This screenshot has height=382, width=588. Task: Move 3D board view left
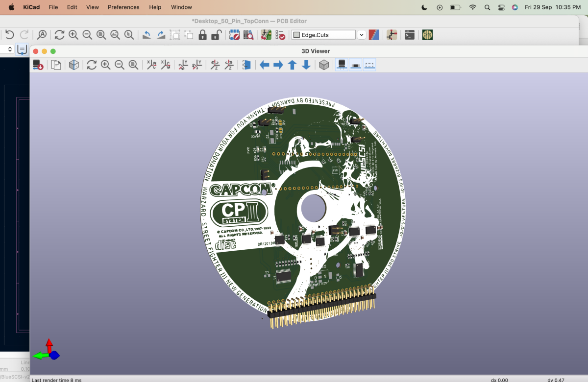pyautogui.click(x=265, y=65)
